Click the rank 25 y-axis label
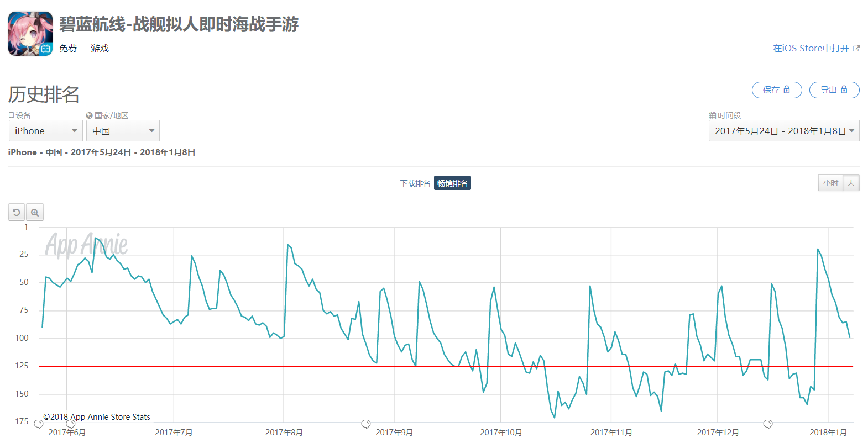This screenshot has width=868, height=443. pyautogui.click(x=24, y=254)
